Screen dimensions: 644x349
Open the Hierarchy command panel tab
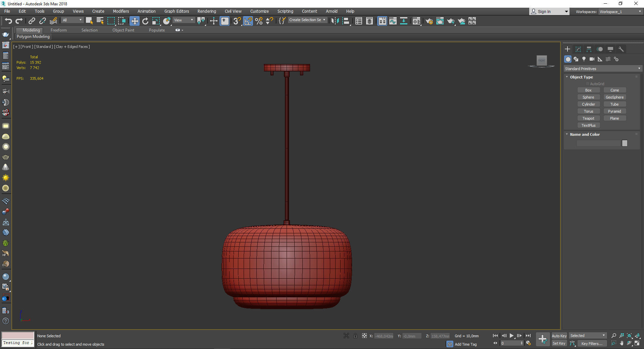tap(589, 49)
